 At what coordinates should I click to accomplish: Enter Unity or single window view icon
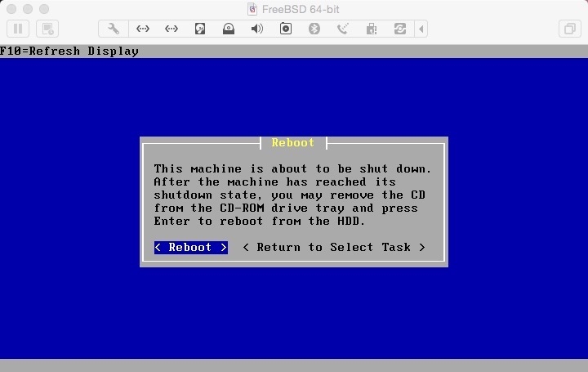[570, 29]
